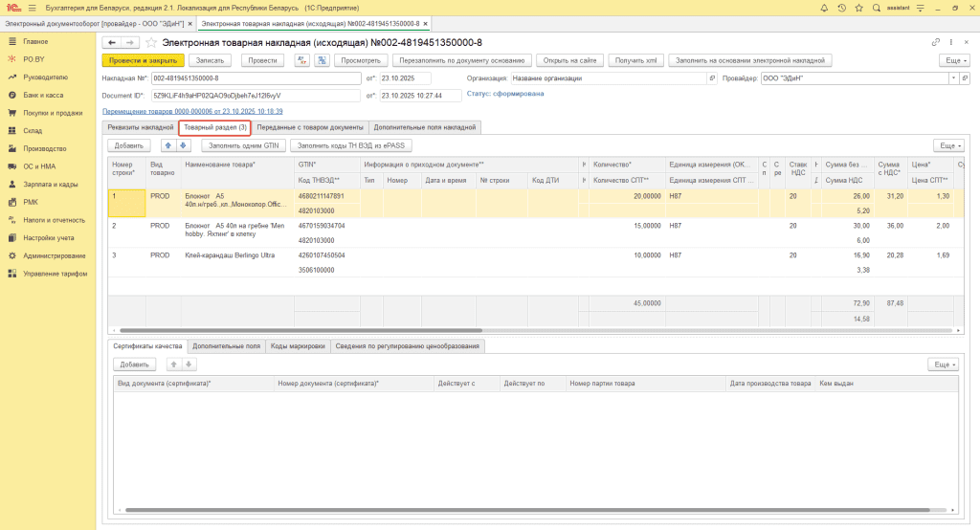Viewport: 980px width, 530px height.
Task: Click the copy link chain icon
Action: coord(935,43)
